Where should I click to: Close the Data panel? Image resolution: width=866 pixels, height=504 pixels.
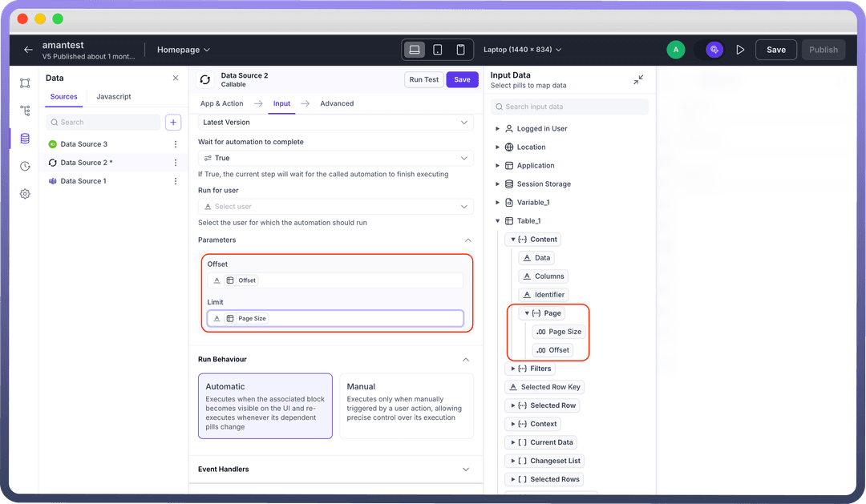tap(176, 78)
